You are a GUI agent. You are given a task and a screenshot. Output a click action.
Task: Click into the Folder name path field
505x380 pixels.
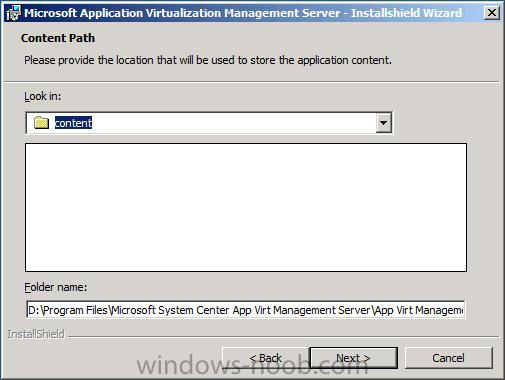[245, 310]
